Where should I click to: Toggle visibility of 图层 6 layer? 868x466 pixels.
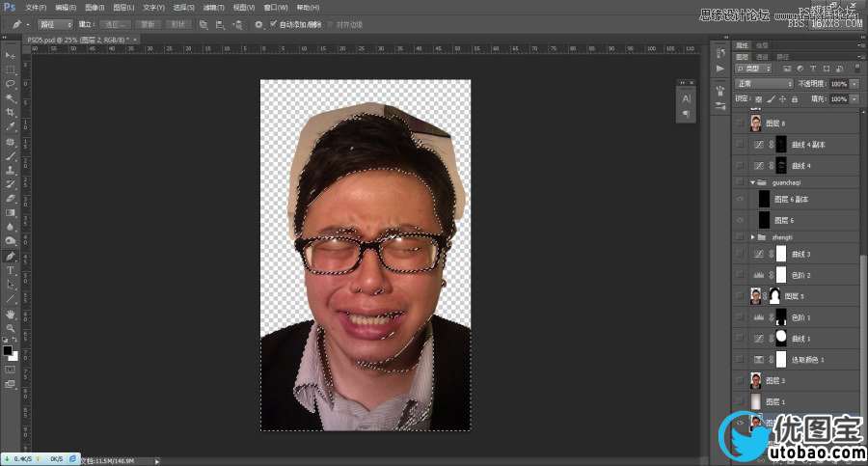tap(740, 220)
